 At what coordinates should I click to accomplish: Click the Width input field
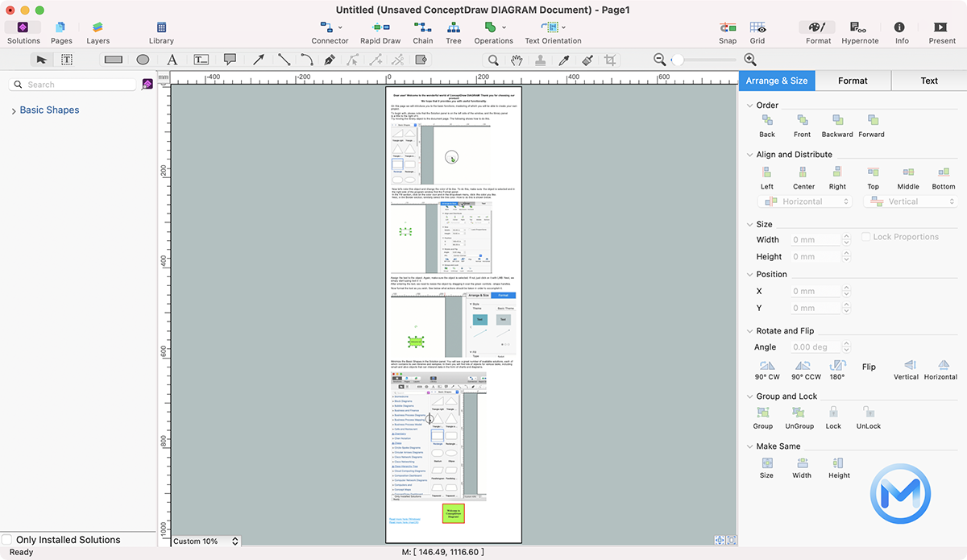815,239
